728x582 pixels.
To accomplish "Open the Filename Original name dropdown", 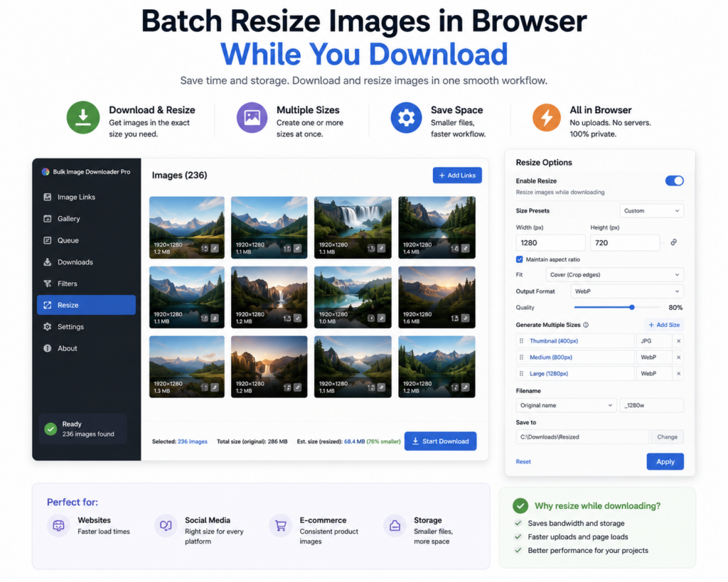I will (x=566, y=406).
